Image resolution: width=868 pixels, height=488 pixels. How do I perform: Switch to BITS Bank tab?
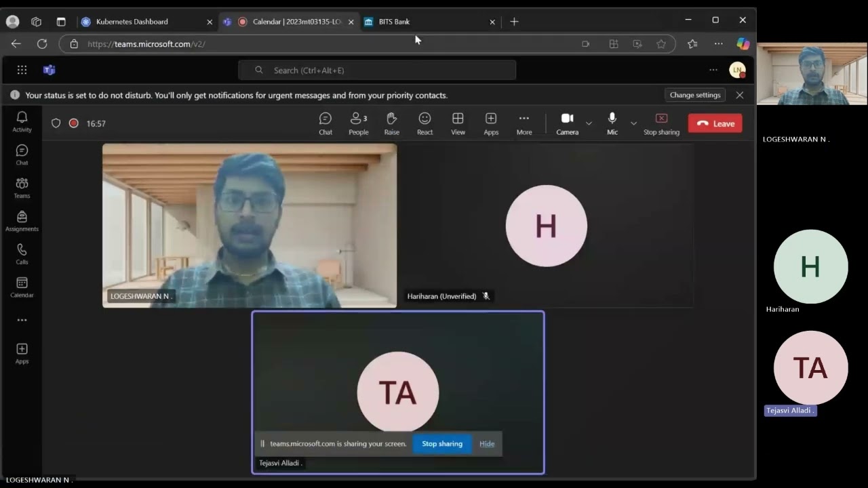[x=427, y=22]
